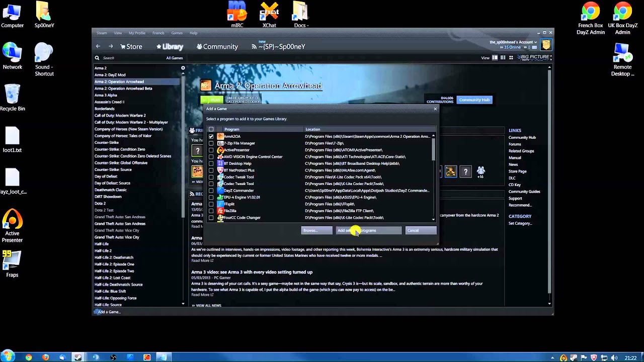Open the Friends menu
This screenshot has width=644, height=362.
click(x=158, y=33)
